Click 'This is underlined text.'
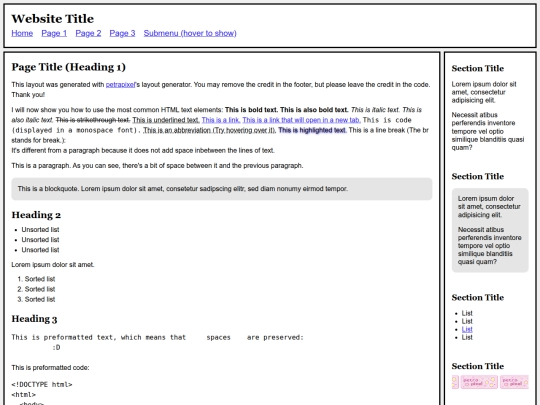 [x=166, y=120]
